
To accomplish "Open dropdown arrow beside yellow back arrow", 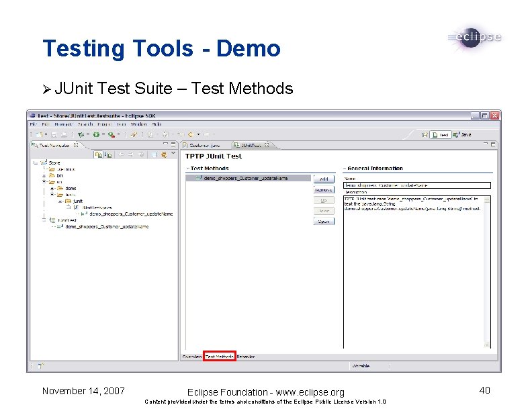I will point(198,134).
